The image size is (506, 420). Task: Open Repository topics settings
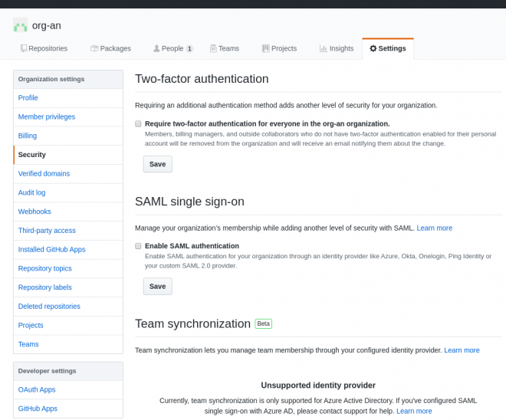[68, 268]
